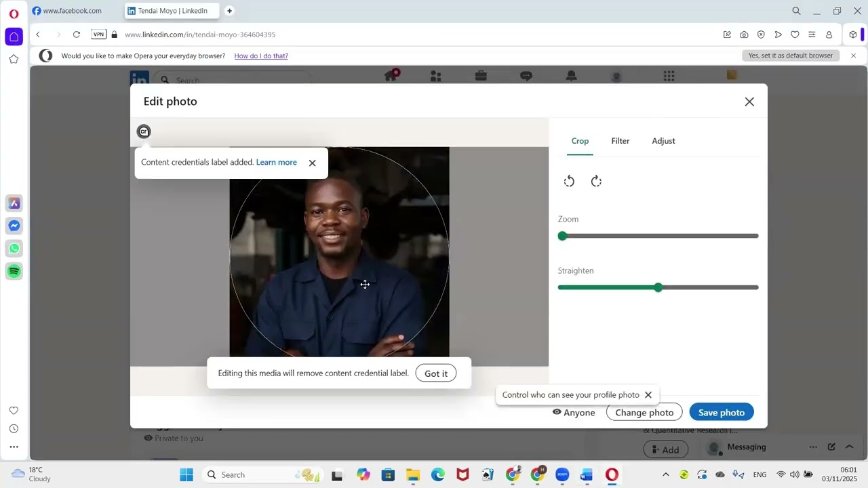Open the browser tab search magnifier
This screenshot has width=868, height=488.
797,11
